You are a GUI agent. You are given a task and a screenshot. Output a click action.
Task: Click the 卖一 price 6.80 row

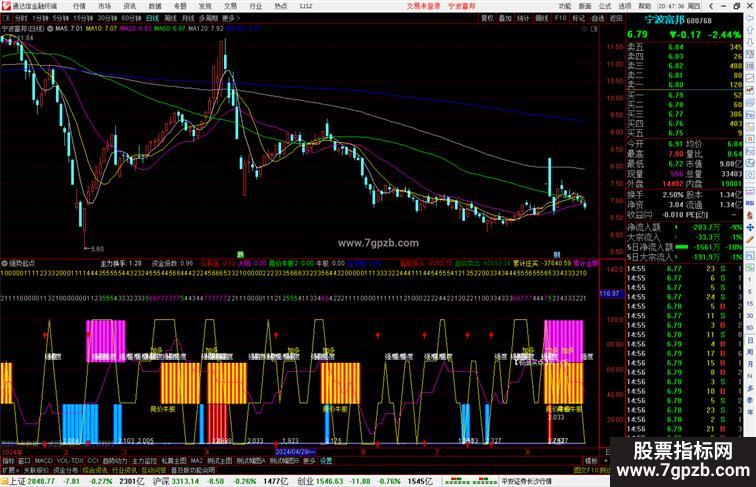[x=685, y=85]
